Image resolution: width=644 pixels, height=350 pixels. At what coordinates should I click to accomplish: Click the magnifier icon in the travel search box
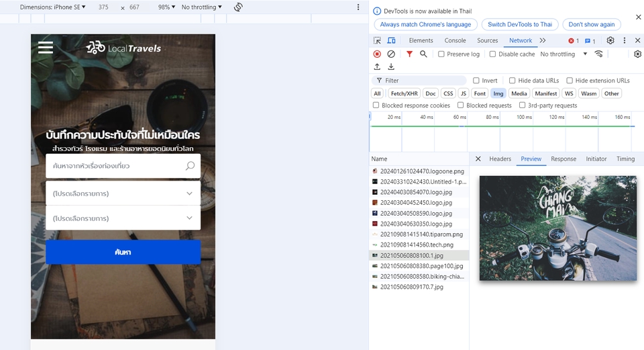pos(190,166)
